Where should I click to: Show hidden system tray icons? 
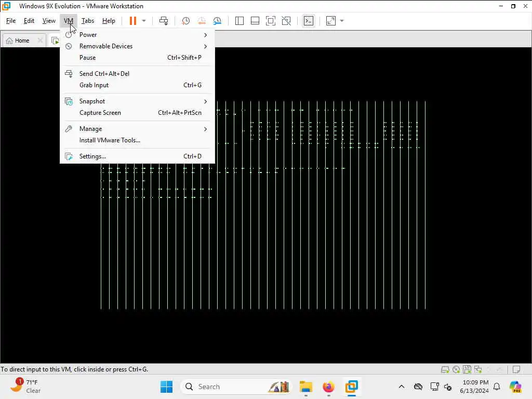(402, 387)
